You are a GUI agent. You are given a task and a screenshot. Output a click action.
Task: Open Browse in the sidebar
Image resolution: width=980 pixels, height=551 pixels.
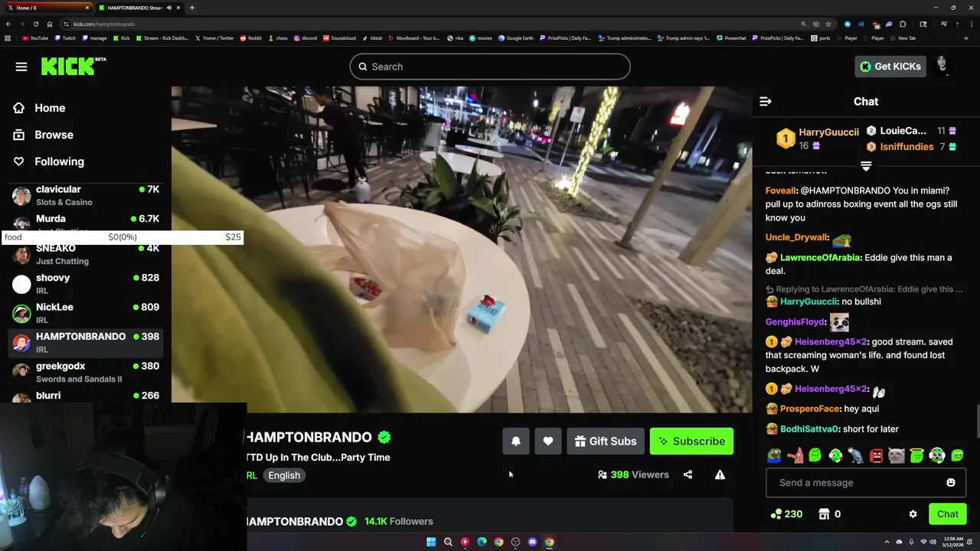(54, 135)
